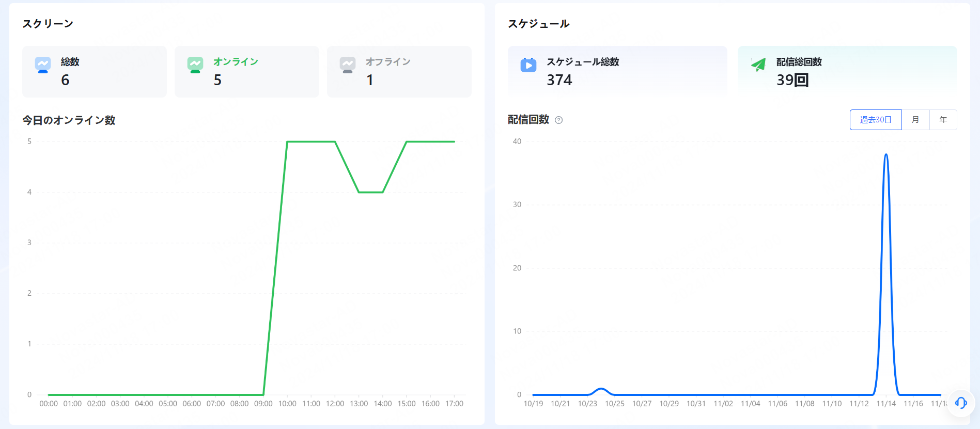Image resolution: width=980 pixels, height=429 pixels.
Task: Click the total screens monitor icon
Action: (x=43, y=65)
